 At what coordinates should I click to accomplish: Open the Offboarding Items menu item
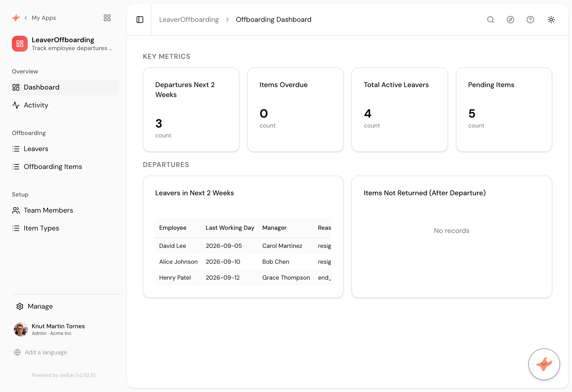64,167
